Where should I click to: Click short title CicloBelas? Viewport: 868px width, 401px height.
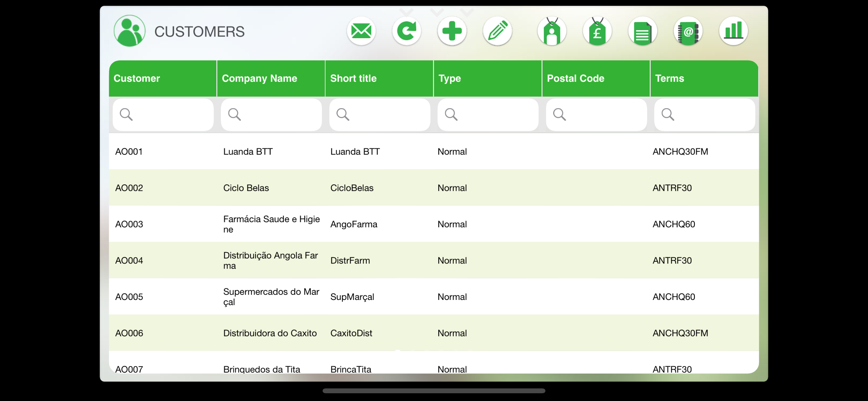352,188
